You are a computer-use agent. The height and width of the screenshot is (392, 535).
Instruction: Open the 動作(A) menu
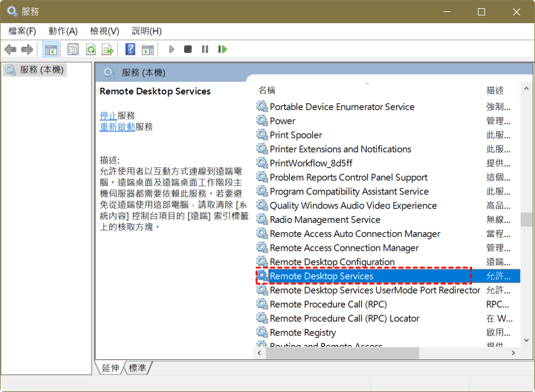[63, 31]
